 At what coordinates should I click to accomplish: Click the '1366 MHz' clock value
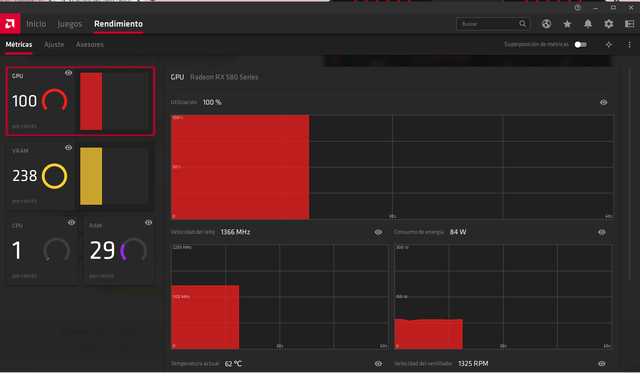click(236, 232)
